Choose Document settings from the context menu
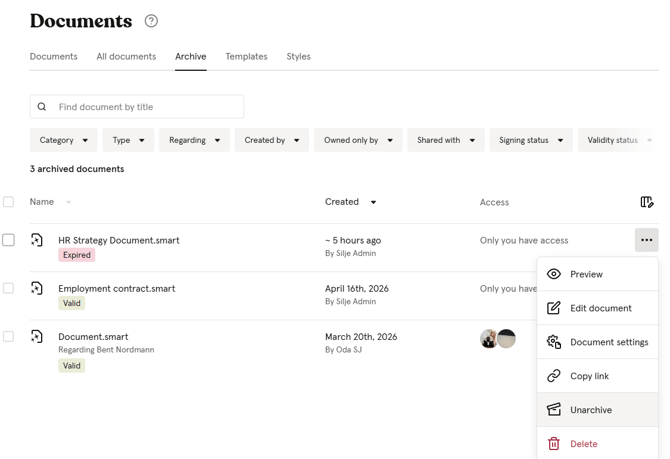The height and width of the screenshot is (459, 670). [x=597, y=342]
